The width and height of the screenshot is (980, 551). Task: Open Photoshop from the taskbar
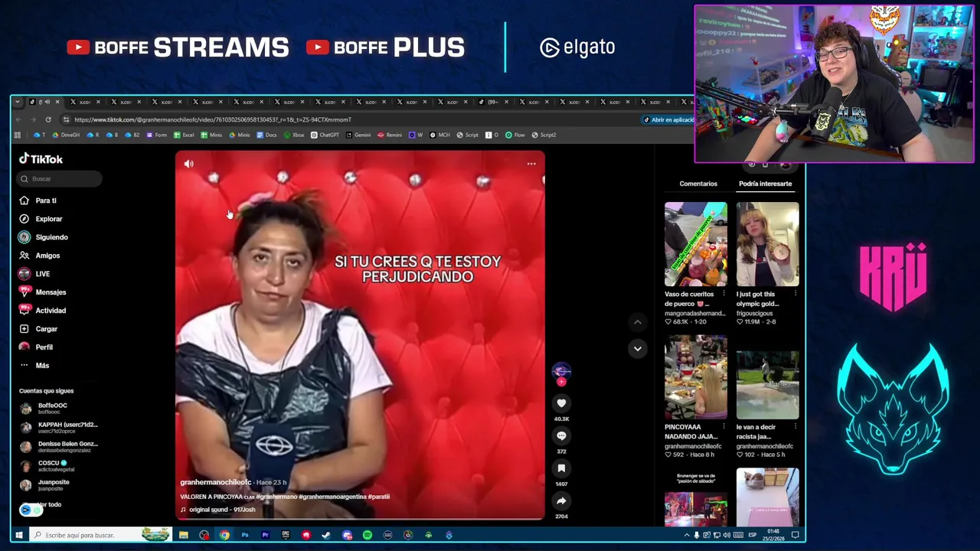(245, 535)
